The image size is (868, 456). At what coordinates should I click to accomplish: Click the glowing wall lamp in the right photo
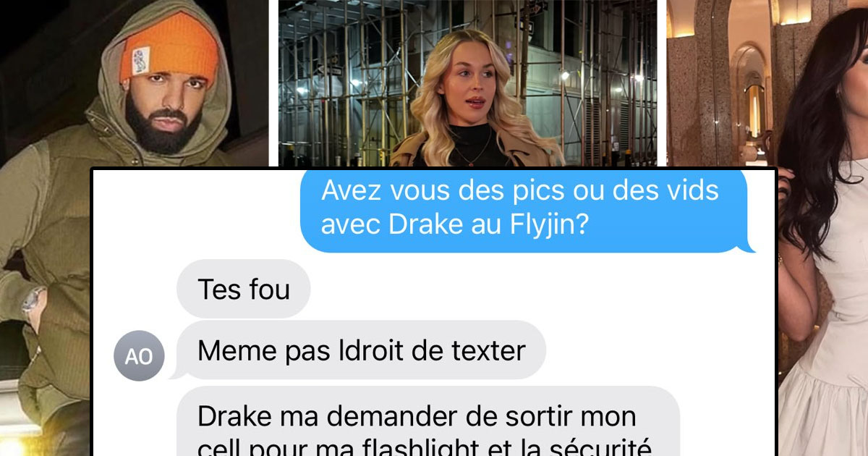(x=753, y=111)
